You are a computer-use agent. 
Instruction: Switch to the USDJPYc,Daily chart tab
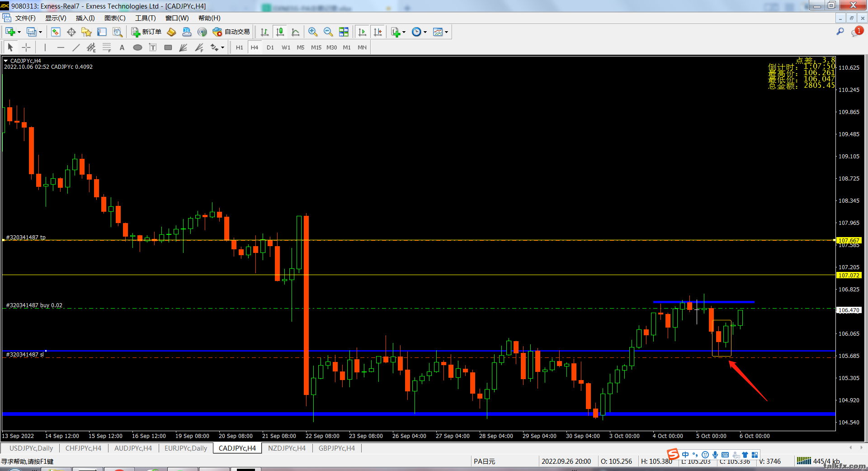(x=31, y=448)
